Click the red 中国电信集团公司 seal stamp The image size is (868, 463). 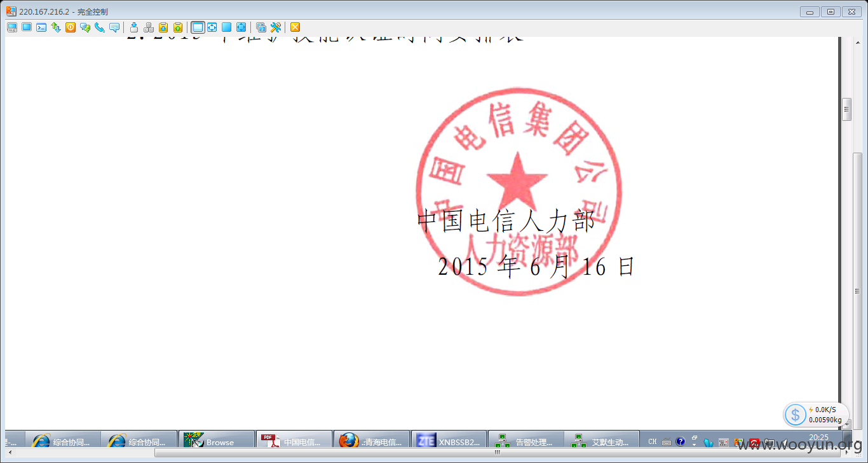coord(519,192)
